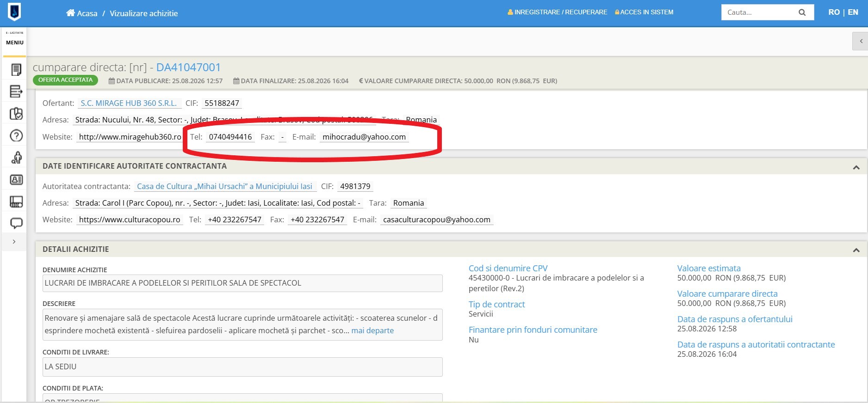Collapse the DETALII ACHIZITIE section
Image resolution: width=868 pixels, height=403 pixels.
856,250
